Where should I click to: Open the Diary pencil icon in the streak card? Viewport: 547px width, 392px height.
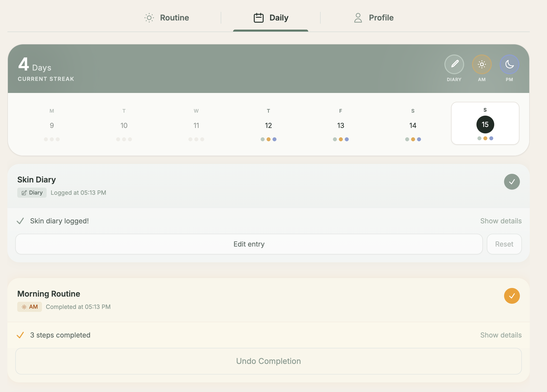point(454,65)
